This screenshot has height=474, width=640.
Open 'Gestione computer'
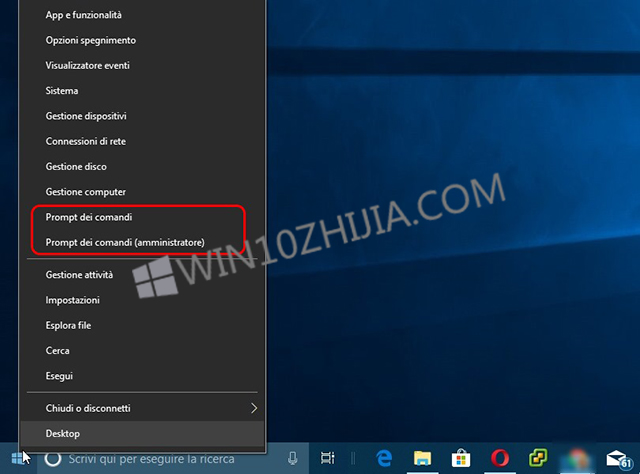(x=142, y=192)
